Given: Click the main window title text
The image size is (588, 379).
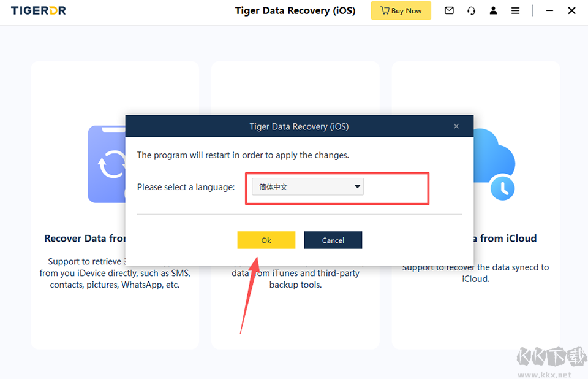Looking at the screenshot, I should tap(295, 11).
